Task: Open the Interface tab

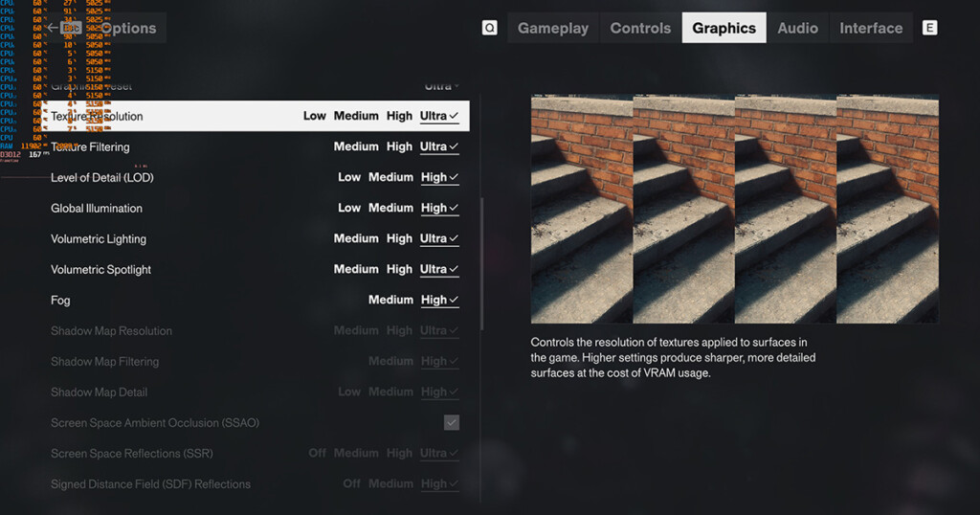Action: 871,28
